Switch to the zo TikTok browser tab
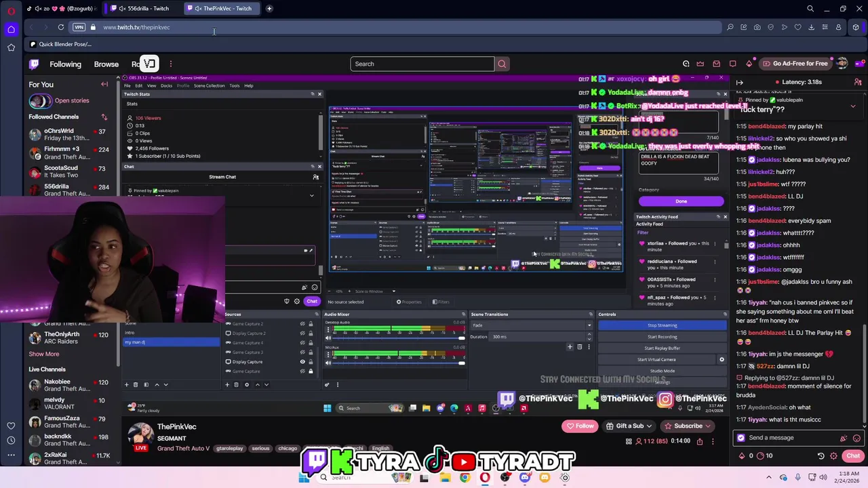This screenshot has height=488, width=868. point(61,8)
